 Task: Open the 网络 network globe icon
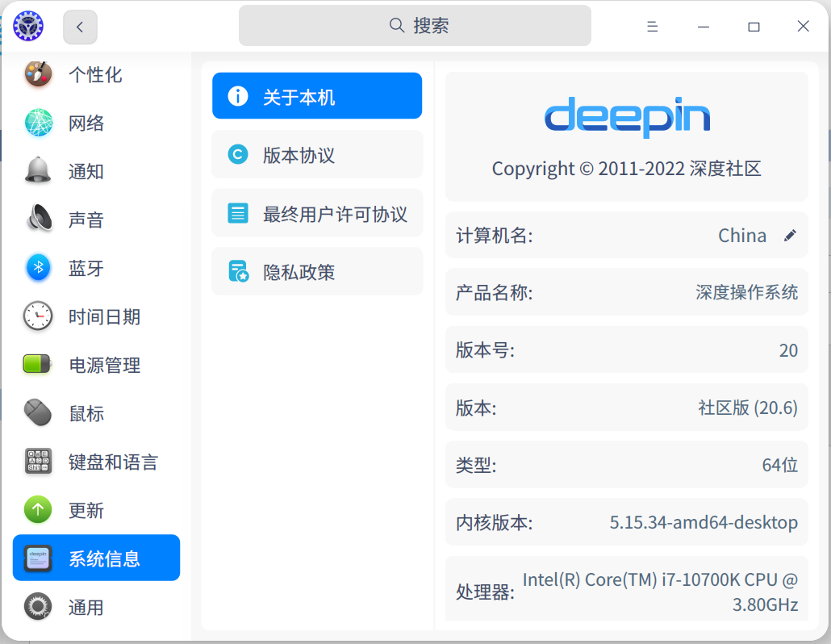point(38,123)
